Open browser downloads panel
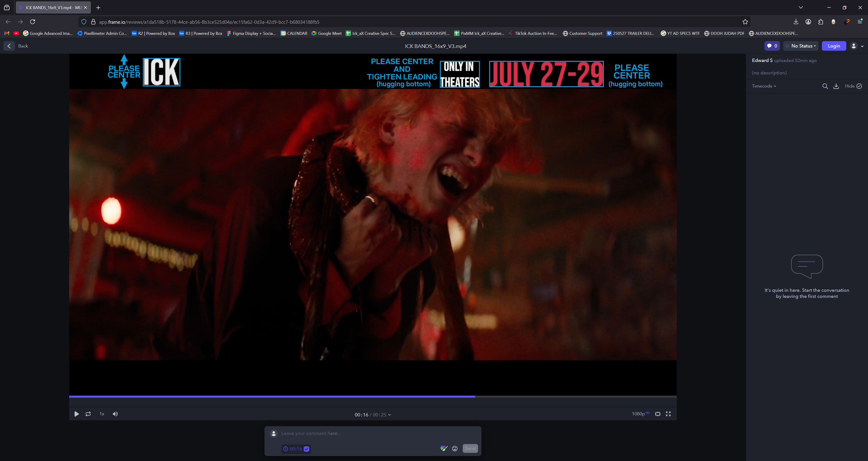This screenshot has height=461, width=868. [796, 22]
